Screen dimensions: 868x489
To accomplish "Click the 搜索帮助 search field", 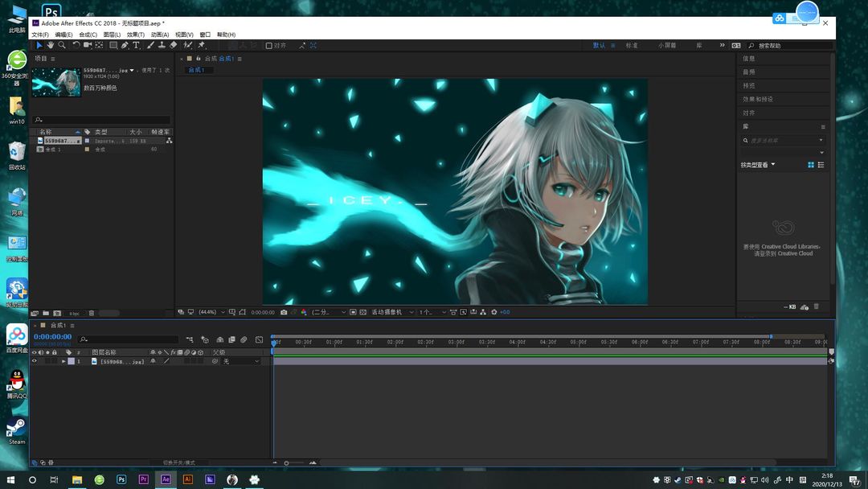I will (x=789, y=45).
